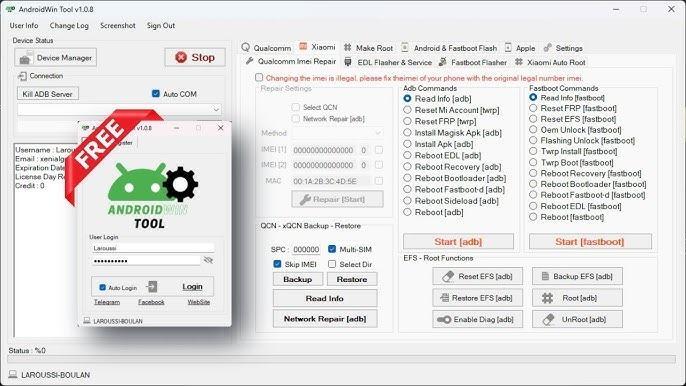Click the document icon on Backup EFS

coord(545,276)
